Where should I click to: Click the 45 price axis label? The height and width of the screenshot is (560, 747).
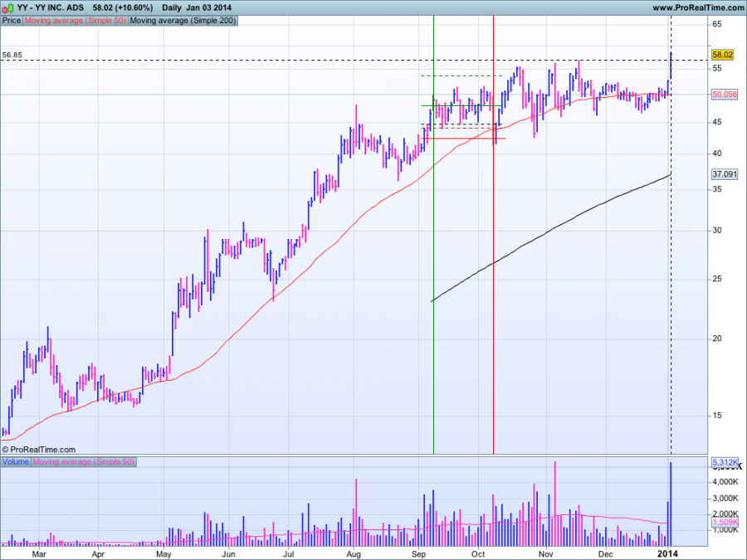pos(717,123)
